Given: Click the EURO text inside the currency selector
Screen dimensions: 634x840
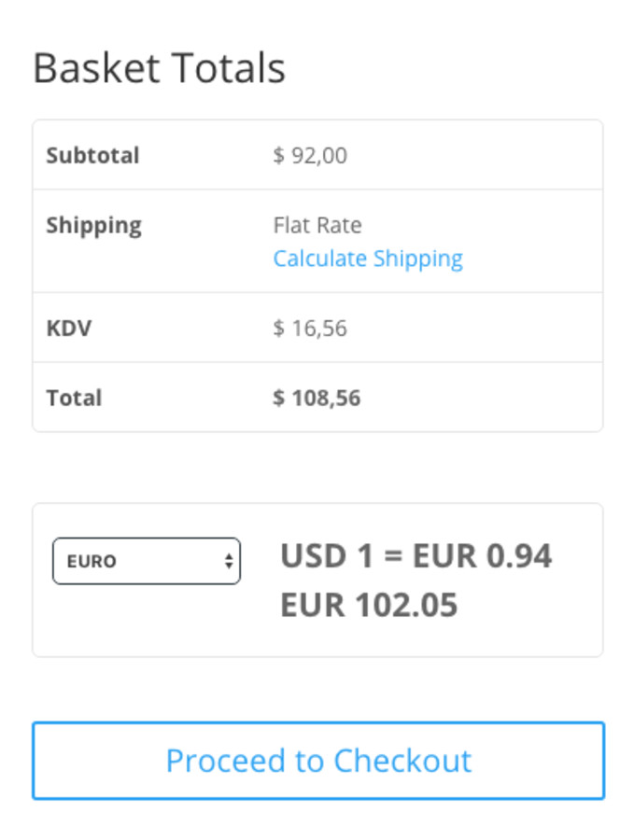Looking at the screenshot, I should tap(92, 562).
